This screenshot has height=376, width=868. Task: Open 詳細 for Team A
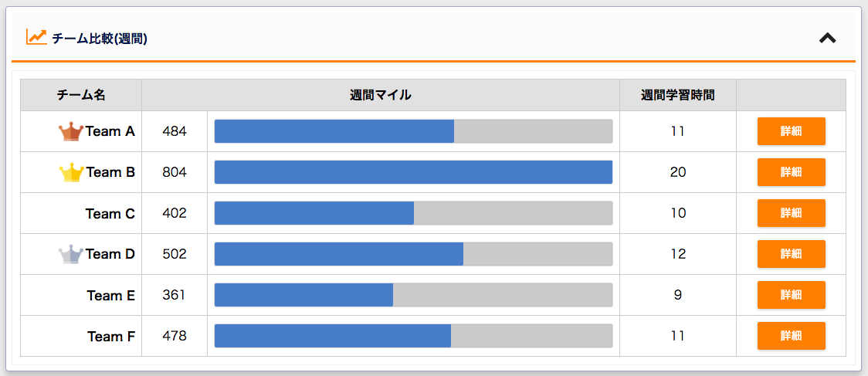click(791, 131)
